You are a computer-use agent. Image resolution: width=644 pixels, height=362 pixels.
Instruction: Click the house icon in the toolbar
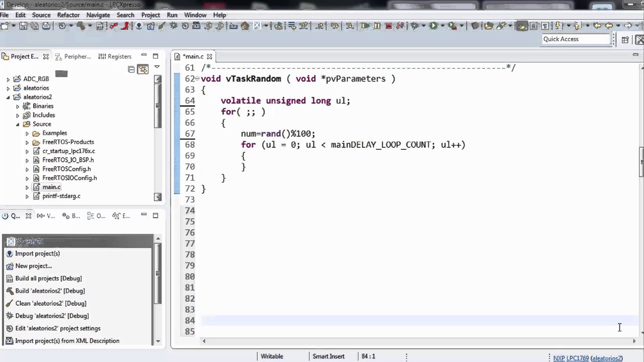click(245, 26)
